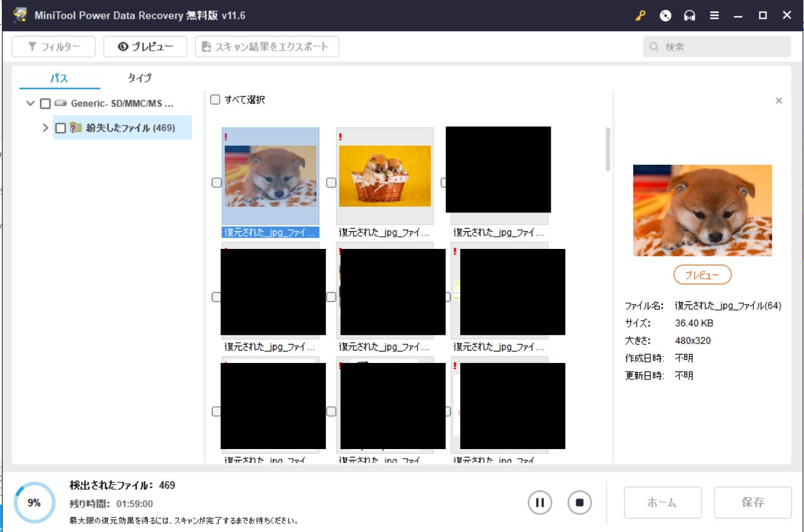Open support via the headphones icon
This screenshot has height=532, width=804.
[x=690, y=16]
